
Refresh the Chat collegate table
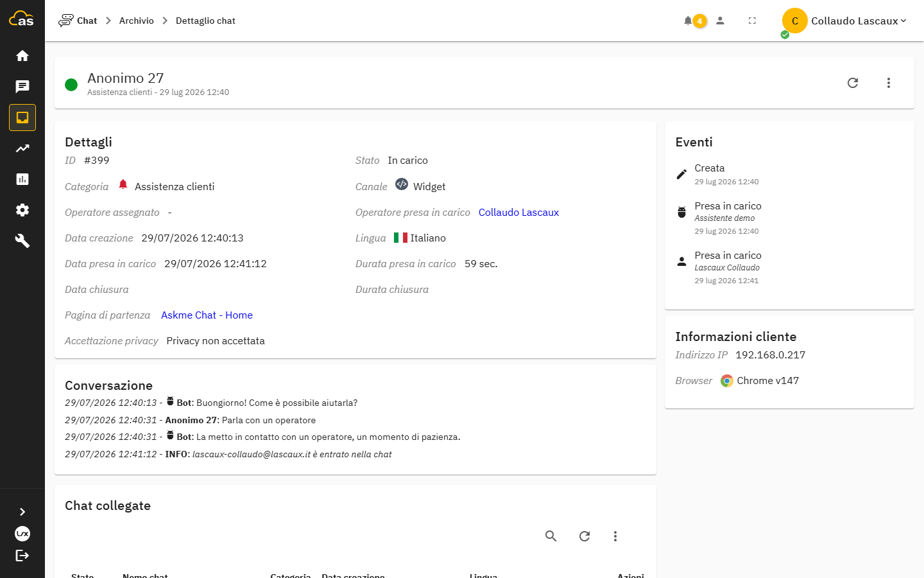click(x=585, y=536)
